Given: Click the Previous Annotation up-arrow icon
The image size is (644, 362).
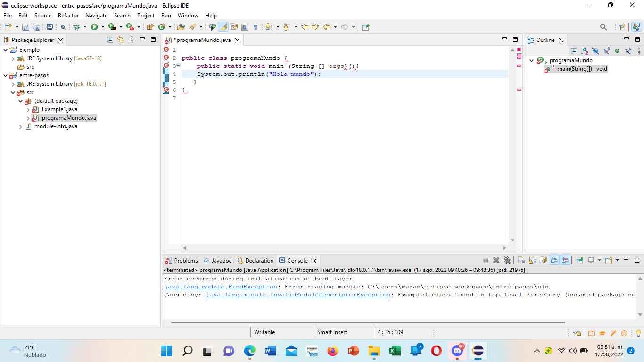Looking at the screenshot, I should 286,27.
